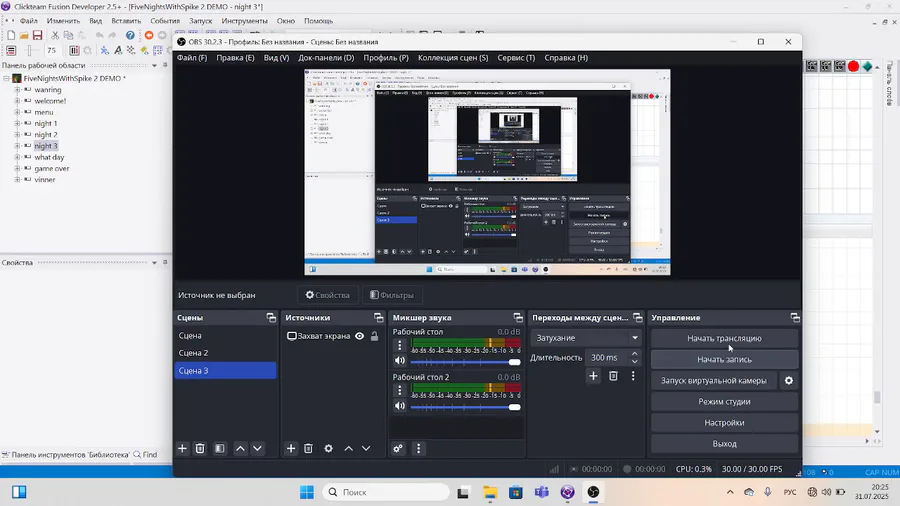Decrease transition duration with down arrow
900x506 pixels.
click(635, 361)
